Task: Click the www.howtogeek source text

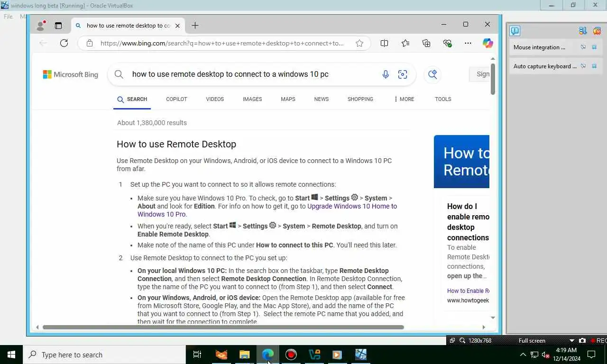Action: pos(468,300)
